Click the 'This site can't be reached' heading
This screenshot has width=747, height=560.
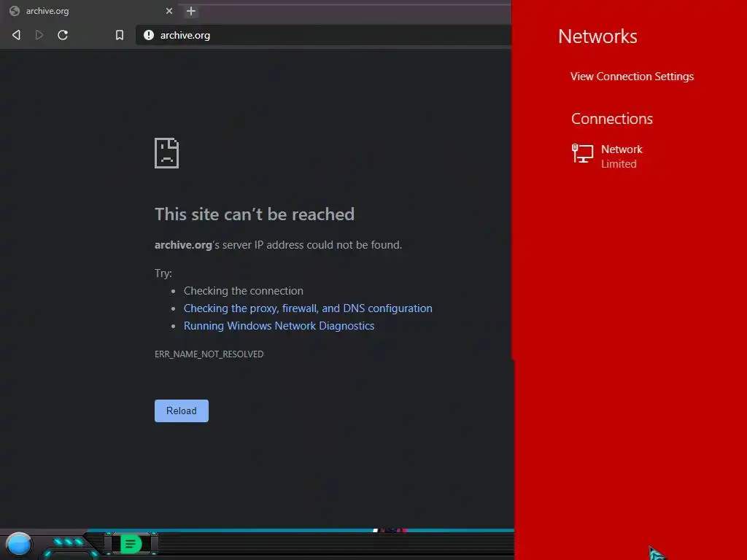pyautogui.click(x=255, y=214)
